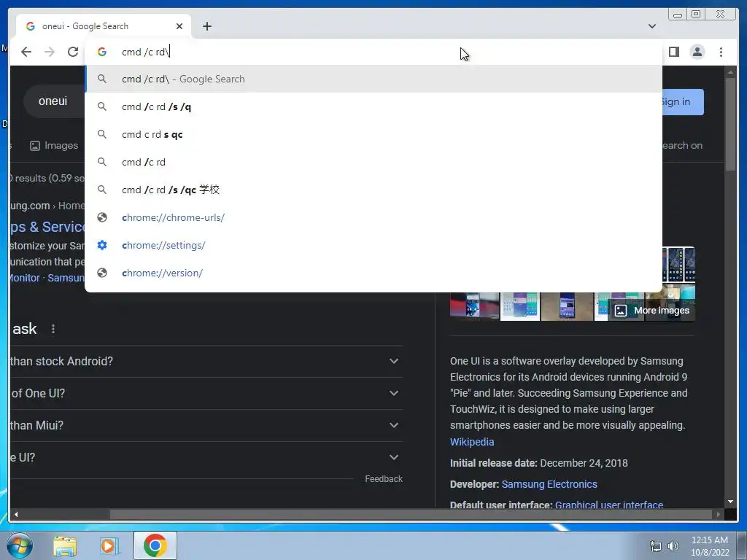Viewport: 747px width, 560px height.
Task: Open the Graphical user interface link
Action: coord(609,505)
